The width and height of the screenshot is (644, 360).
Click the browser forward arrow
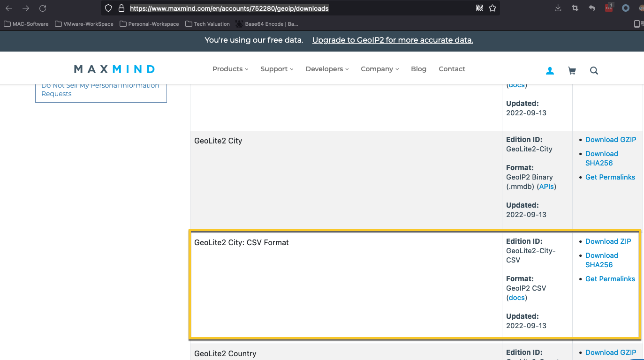(26, 8)
